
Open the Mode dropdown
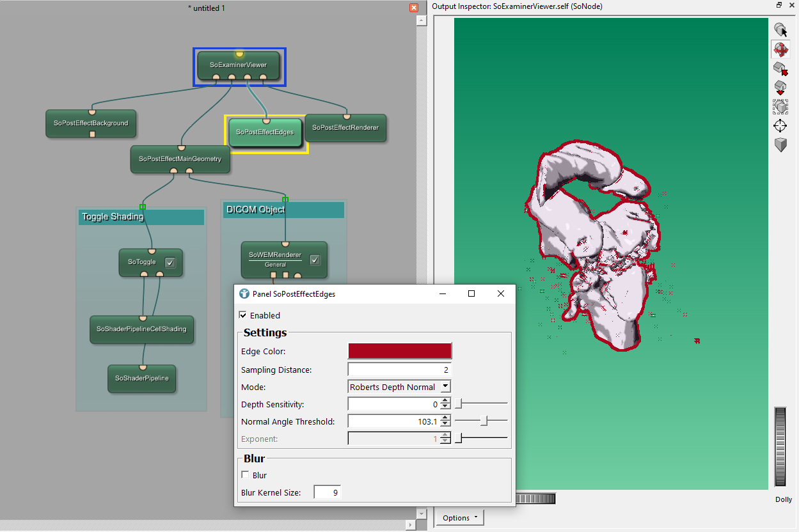(399, 387)
